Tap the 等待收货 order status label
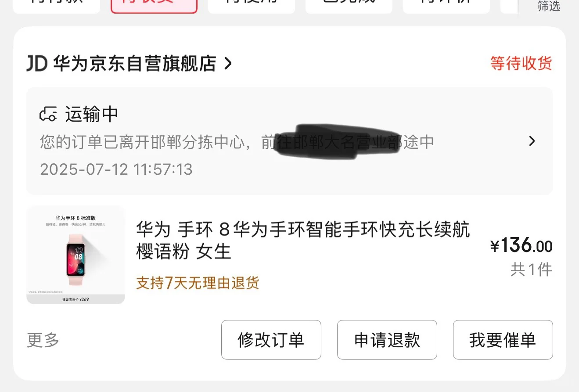The height and width of the screenshot is (392, 579). 521,64
